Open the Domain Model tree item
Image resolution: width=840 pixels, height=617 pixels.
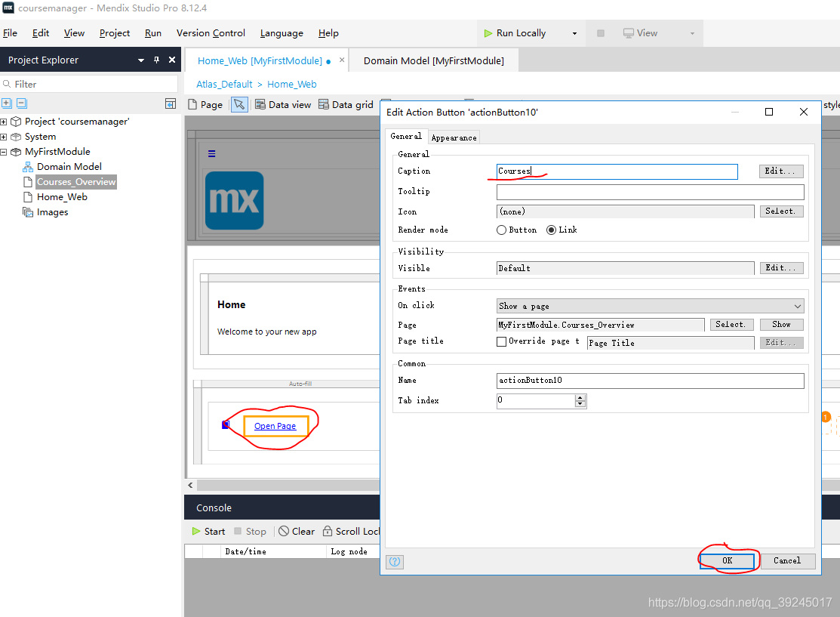69,167
